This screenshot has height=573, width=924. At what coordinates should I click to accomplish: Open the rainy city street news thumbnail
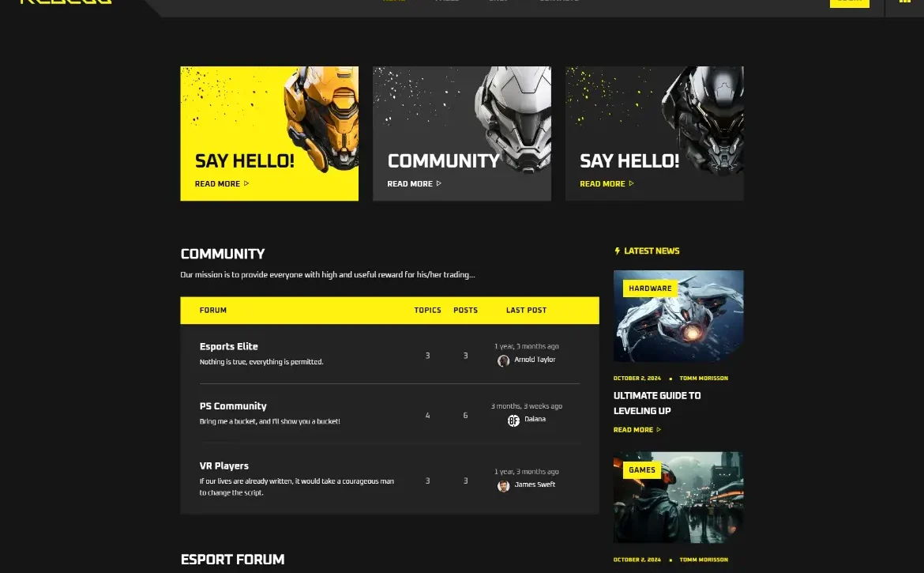tap(678, 498)
